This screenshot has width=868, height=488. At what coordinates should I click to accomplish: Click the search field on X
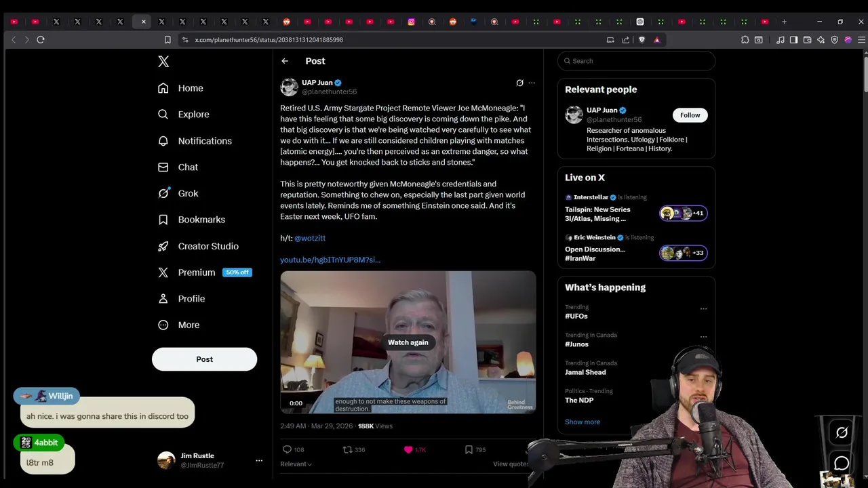click(636, 61)
